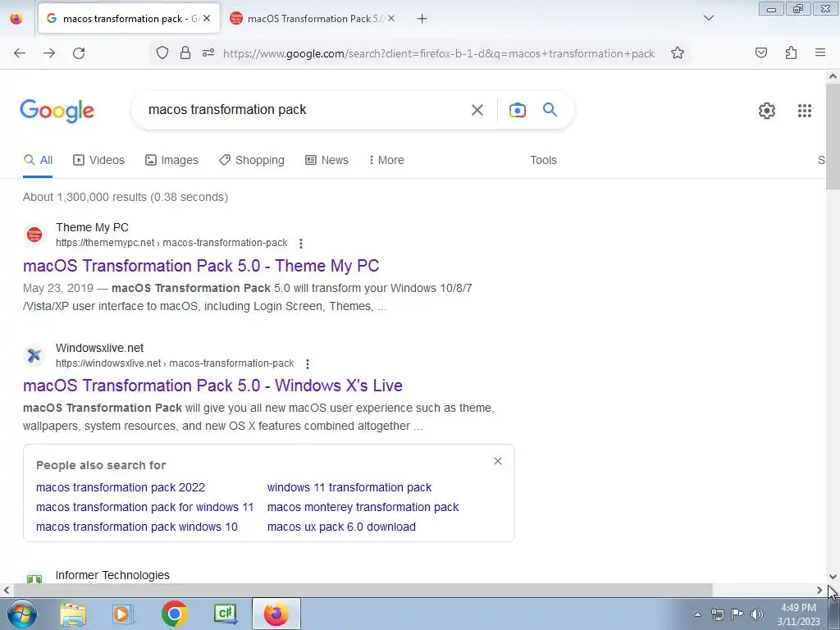Image resolution: width=840 pixels, height=630 pixels.
Task: Switch to Images results
Action: point(171,160)
